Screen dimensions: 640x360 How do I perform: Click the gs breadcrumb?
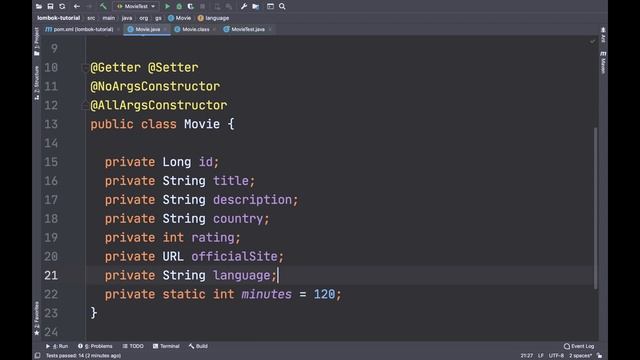click(158, 18)
